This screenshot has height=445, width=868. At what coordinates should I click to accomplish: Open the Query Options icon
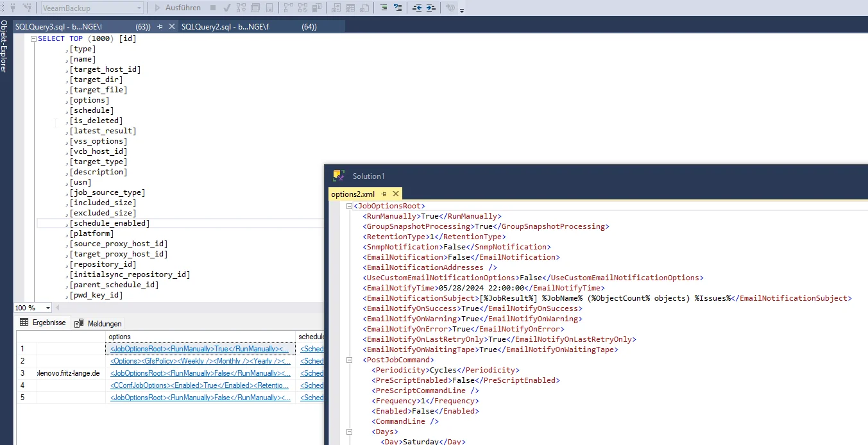tap(255, 8)
